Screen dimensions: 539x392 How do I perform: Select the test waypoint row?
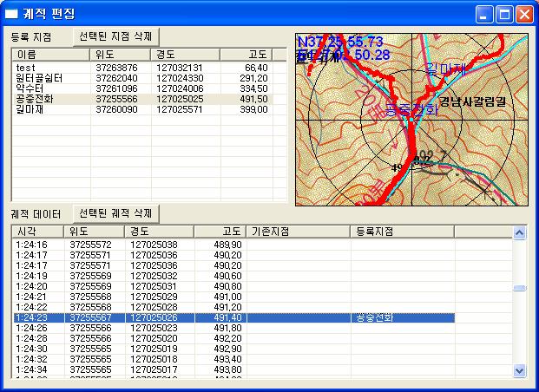[142, 68]
